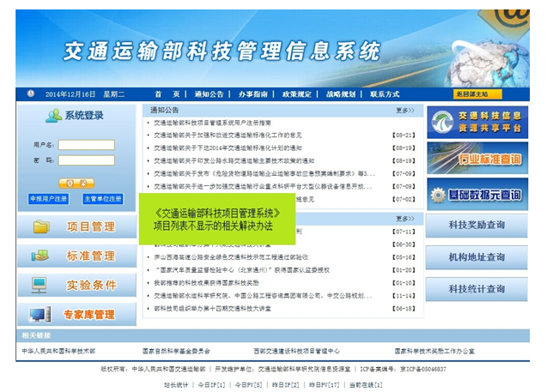Click the 今日PV[5] footer statistic
Viewport: 547px width, 392px height.
pyautogui.click(x=248, y=385)
